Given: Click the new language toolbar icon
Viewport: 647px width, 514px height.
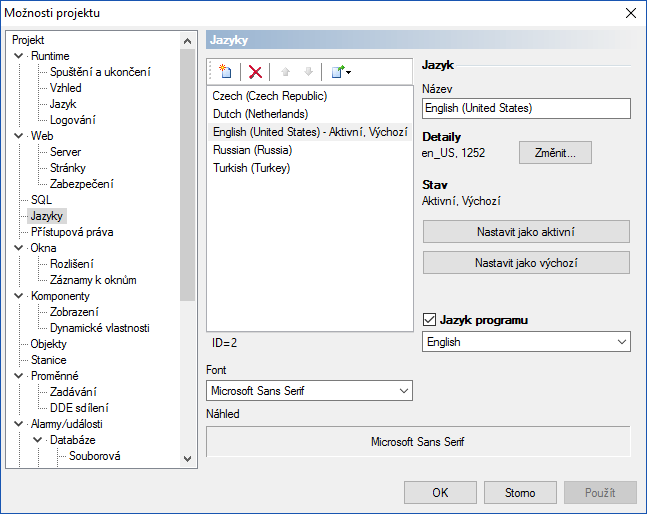Looking at the screenshot, I should [x=225, y=72].
